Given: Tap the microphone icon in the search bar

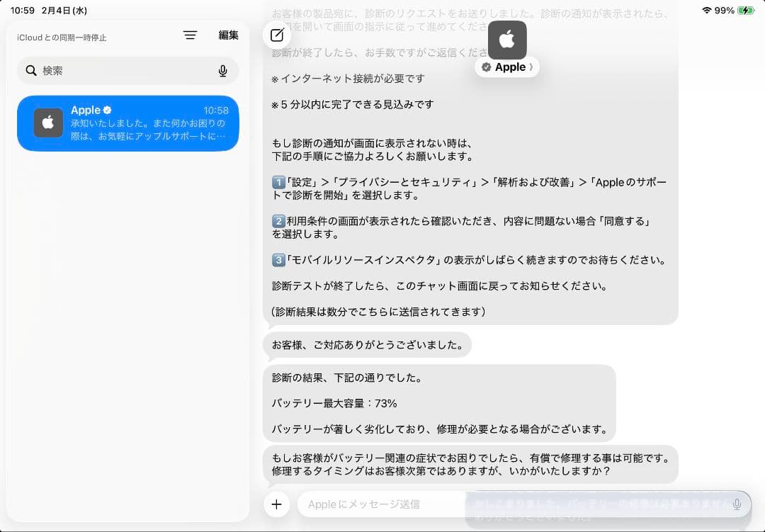Looking at the screenshot, I should pyautogui.click(x=222, y=71).
